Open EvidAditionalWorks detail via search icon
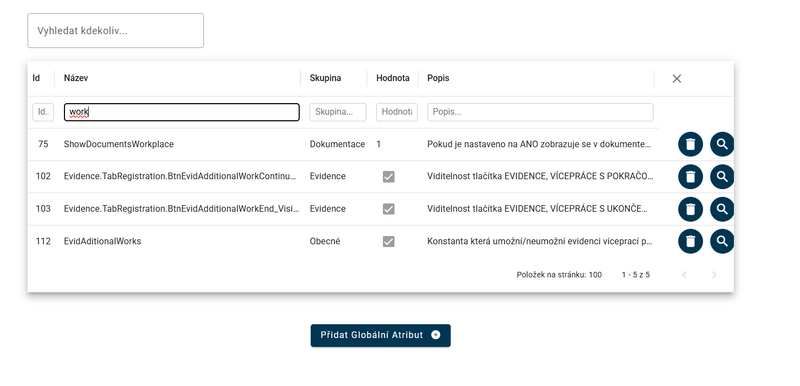 pyautogui.click(x=721, y=241)
